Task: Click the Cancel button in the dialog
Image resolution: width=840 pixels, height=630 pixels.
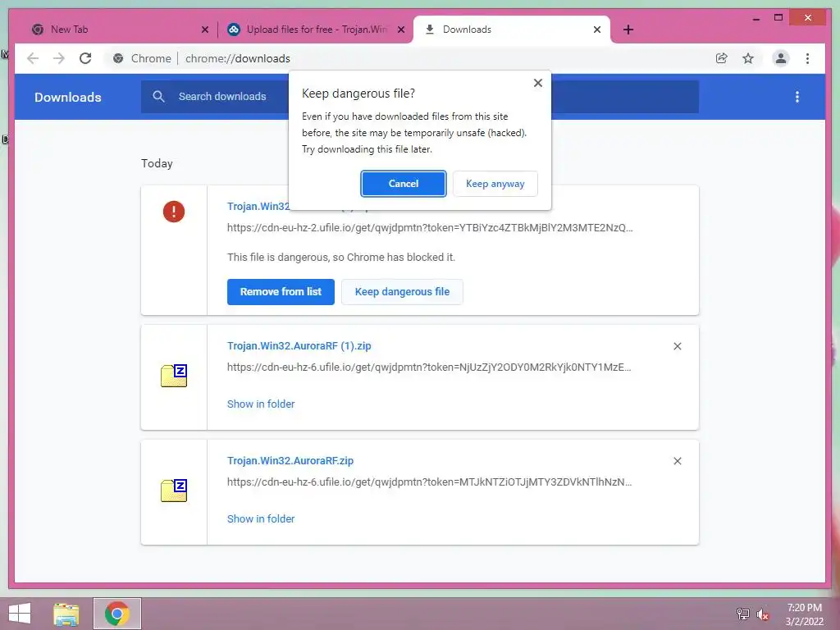Action: click(403, 184)
